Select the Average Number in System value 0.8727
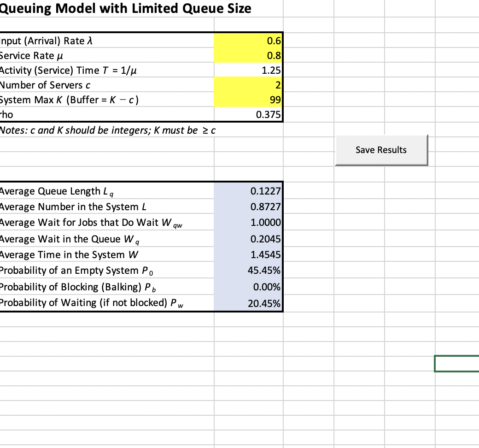Image resolution: width=479 pixels, height=448 pixels. pos(249,206)
